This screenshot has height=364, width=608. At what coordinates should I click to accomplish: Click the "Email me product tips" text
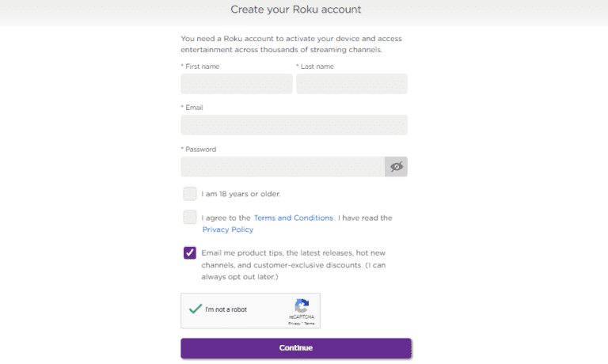[x=293, y=252]
